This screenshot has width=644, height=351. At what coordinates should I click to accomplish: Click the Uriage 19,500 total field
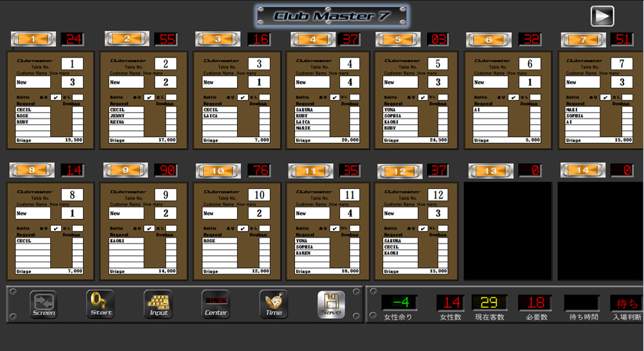click(x=50, y=140)
